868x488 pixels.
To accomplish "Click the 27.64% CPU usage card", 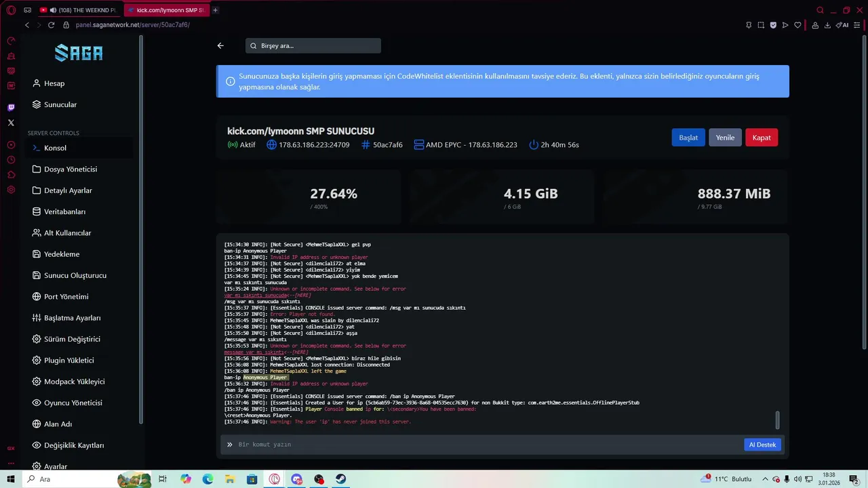I will 309,197.
